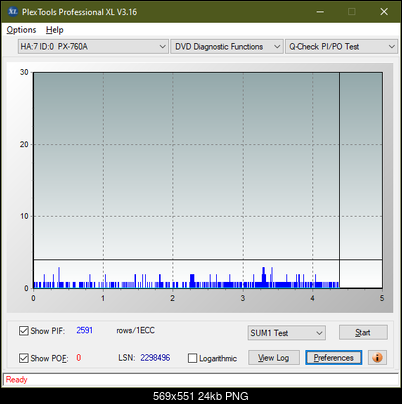The width and height of the screenshot is (402, 404).
Task: Toggle the Show PIF checkbox
Action: (24, 331)
